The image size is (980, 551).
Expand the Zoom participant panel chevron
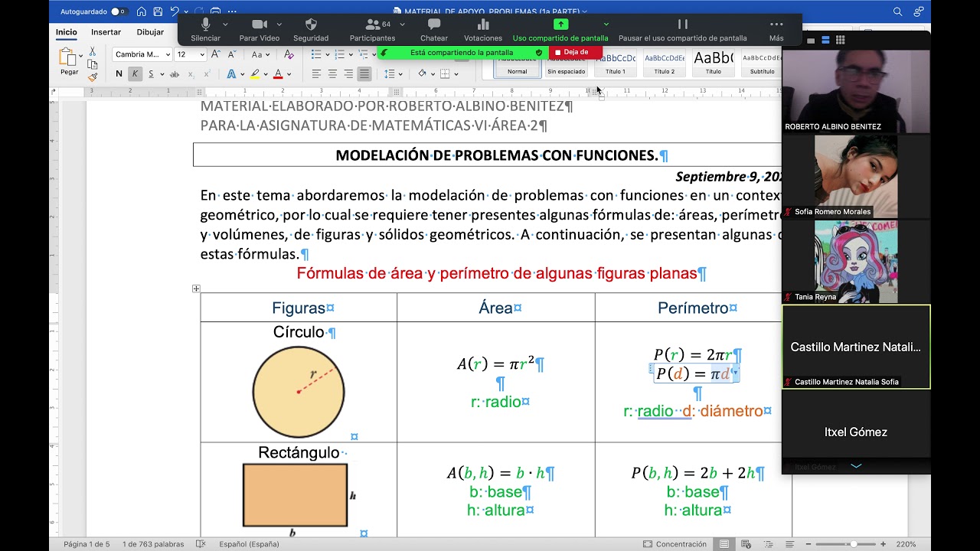pyautogui.click(x=856, y=465)
